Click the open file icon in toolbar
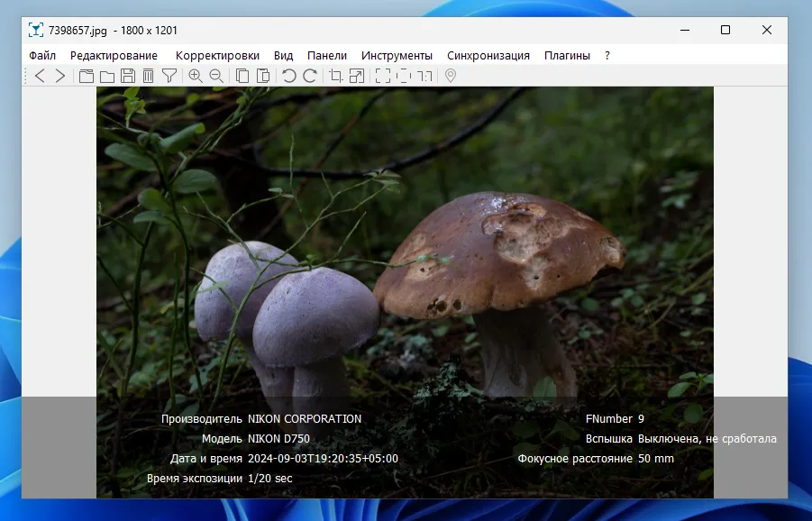Image resolution: width=812 pixels, height=521 pixels. pos(87,76)
